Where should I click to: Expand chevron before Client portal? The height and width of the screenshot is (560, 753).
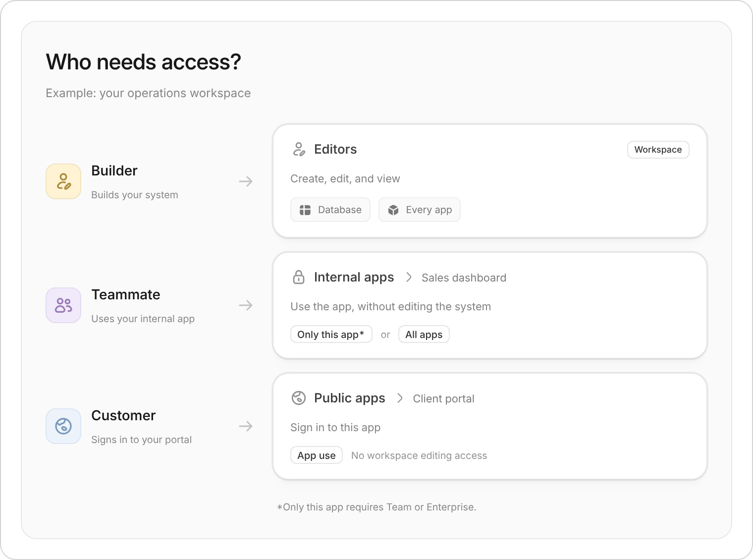pyautogui.click(x=400, y=398)
